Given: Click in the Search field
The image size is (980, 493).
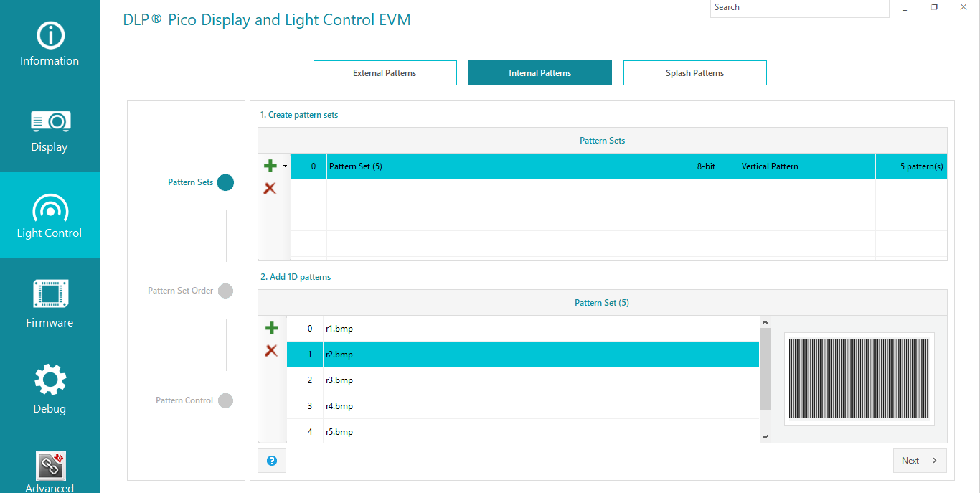Looking at the screenshot, I should tap(800, 8).
